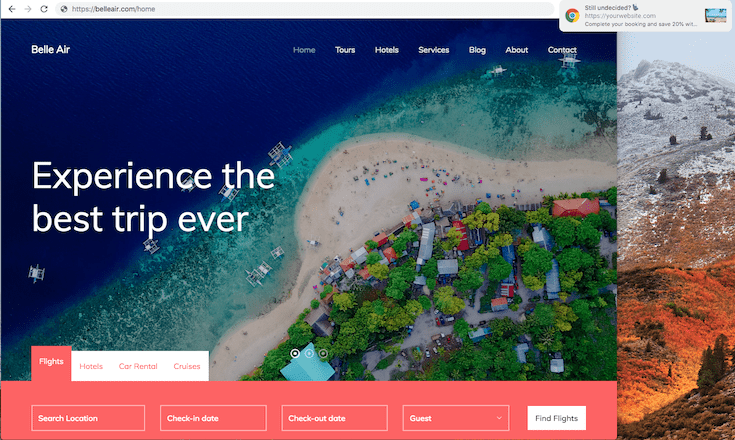Image resolution: width=735 pixels, height=440 pixels.
Task: Open the Check-out date picker field
Action: [x=335, y=418]
